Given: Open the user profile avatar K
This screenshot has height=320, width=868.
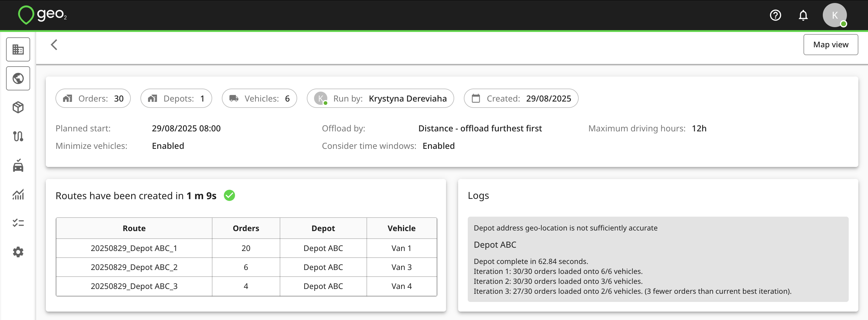Looking at the screenshot, I should click(x=835, y=15).
